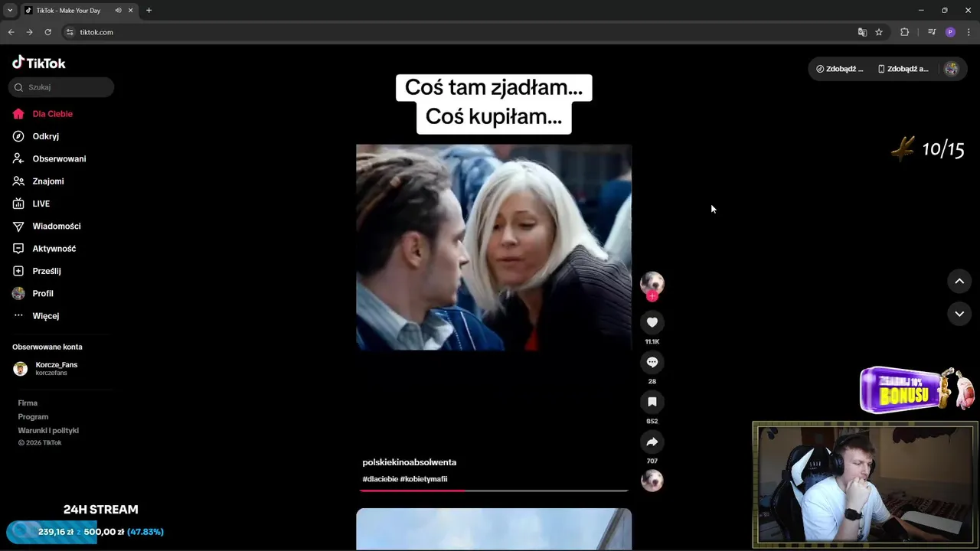This screenshot has height=551, width=980.
Task: Open the Firma footer link
Action: [x=28, y=403]
